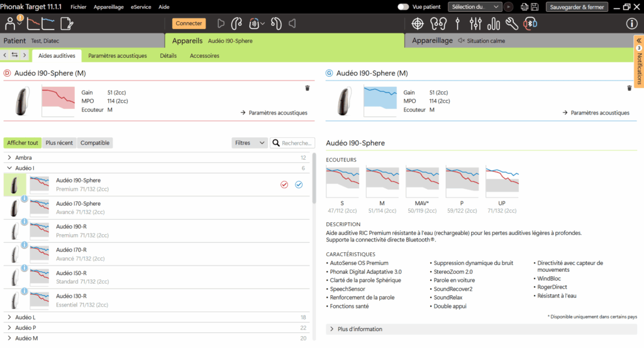Open the information circle icon
The image size is (644, 348).
631,24
